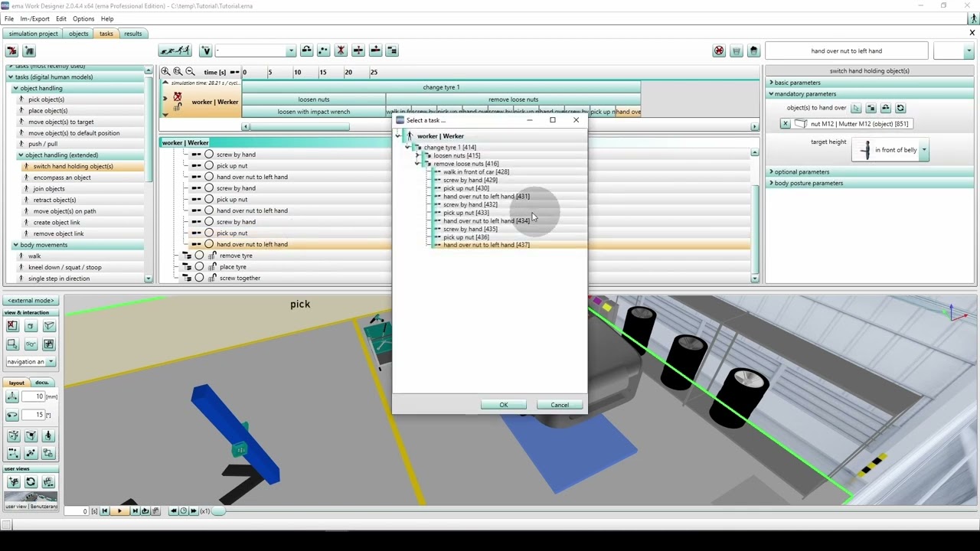Image resolution: width=980 pixels, height=551 pixels.
Task: Select pick up nut [433] in the dialog
Action: click(465, 213)
